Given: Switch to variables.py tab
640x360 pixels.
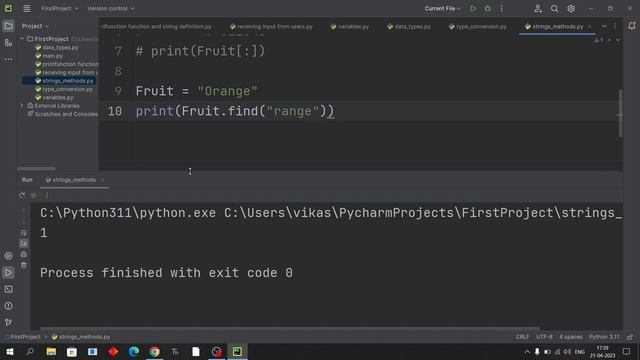Looking at the screenshot, I should tap(350, 27).
